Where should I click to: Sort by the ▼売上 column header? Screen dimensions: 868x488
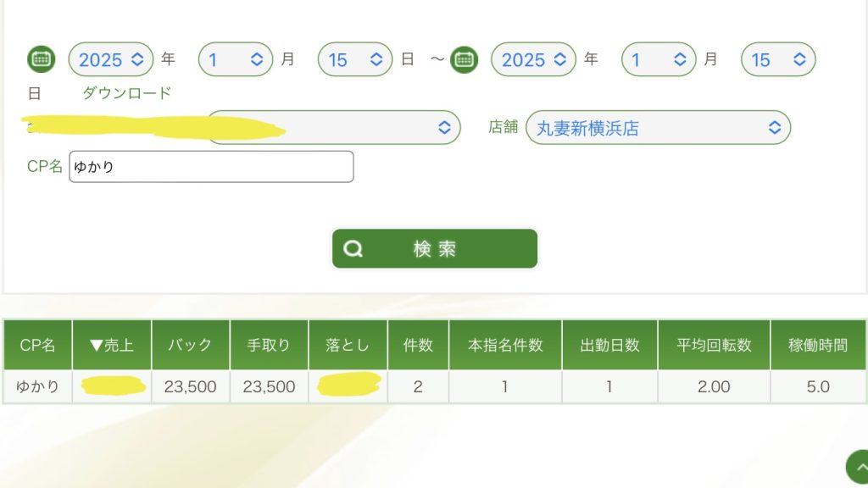(112, 345)
